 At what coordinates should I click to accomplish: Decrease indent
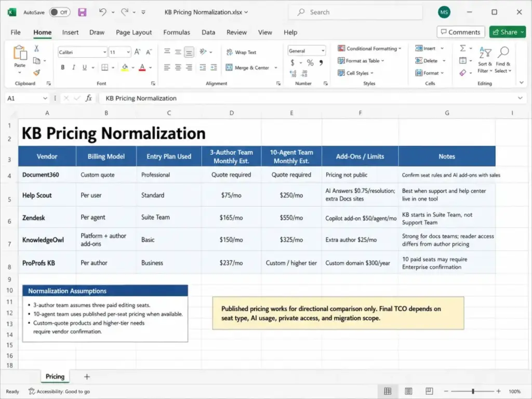pos(203,68)
